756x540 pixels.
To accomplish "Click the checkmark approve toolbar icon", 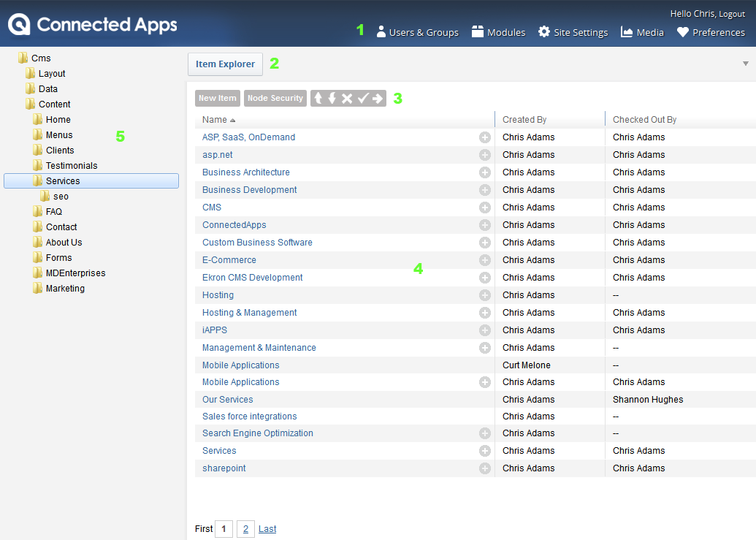I will tap(363, 99).
